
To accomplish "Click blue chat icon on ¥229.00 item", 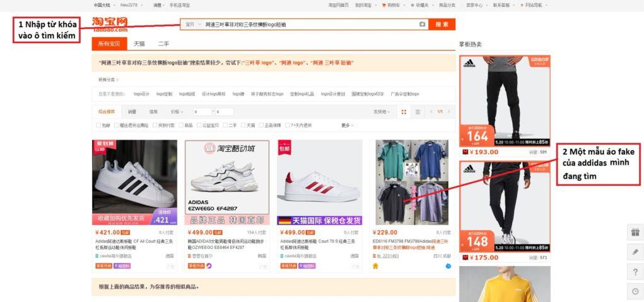I will (x=448, y=266).
